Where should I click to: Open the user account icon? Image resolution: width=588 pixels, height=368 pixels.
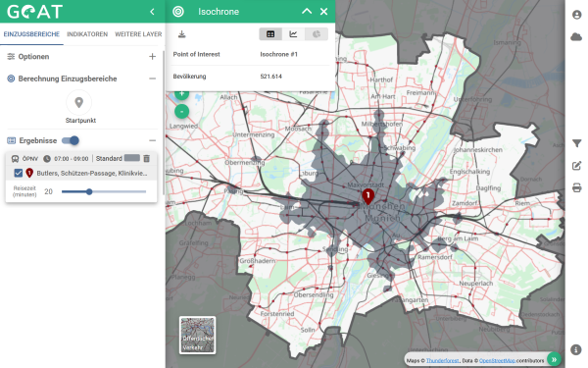coord(577,15)
